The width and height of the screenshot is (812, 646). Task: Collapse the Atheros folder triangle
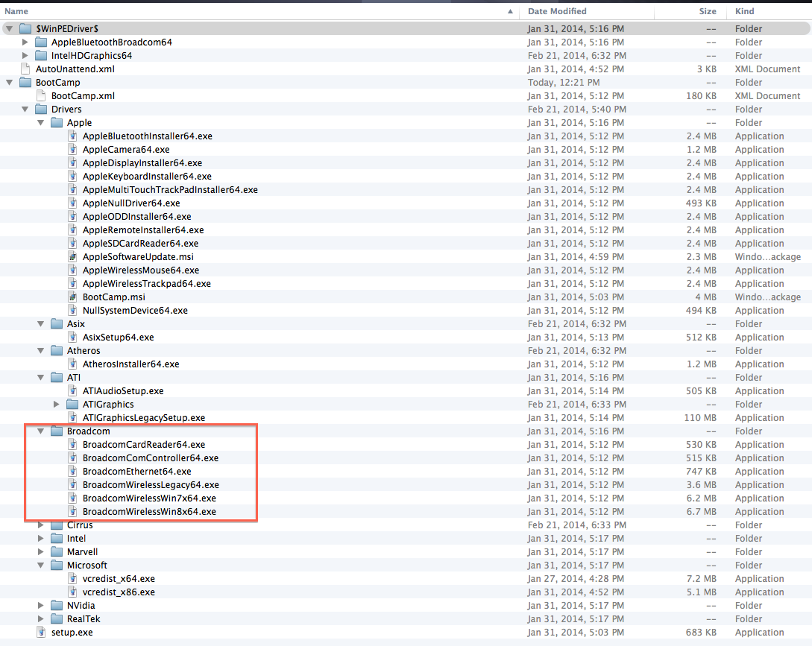[40, 350]
